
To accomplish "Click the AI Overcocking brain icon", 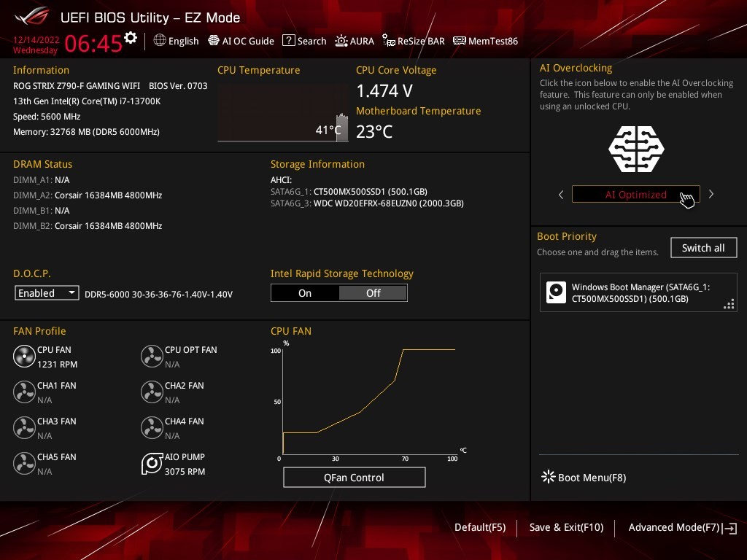I will point(636,149).
